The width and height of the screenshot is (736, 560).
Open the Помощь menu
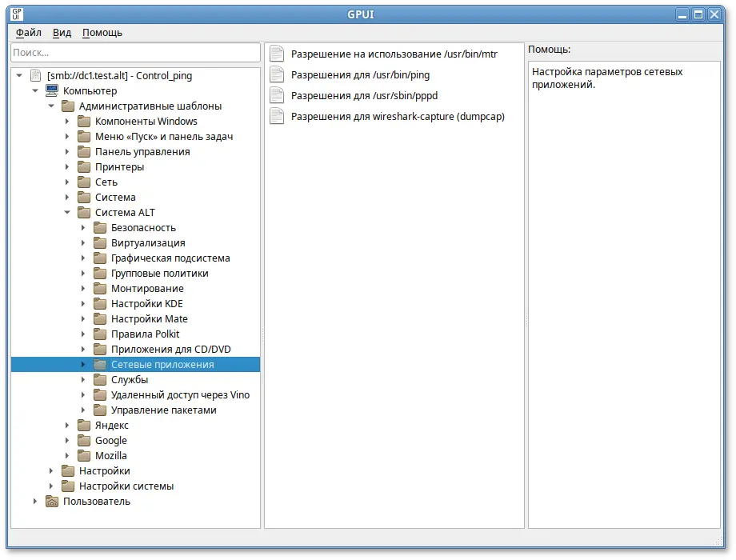pos(102,33)
